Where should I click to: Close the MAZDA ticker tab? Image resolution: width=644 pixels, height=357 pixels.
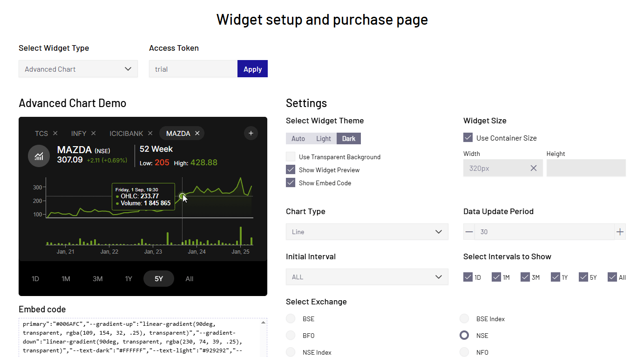[197, 134]
